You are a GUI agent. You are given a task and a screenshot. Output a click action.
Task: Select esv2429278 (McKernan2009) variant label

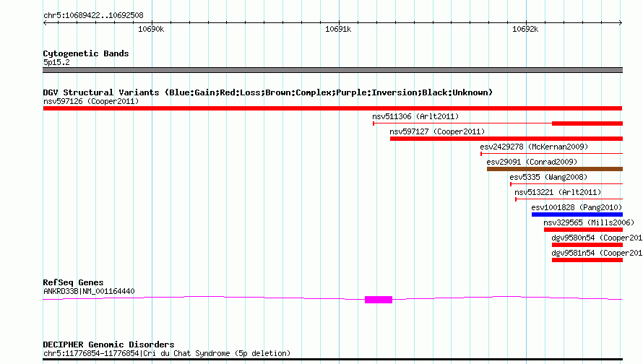click(534, 147)
